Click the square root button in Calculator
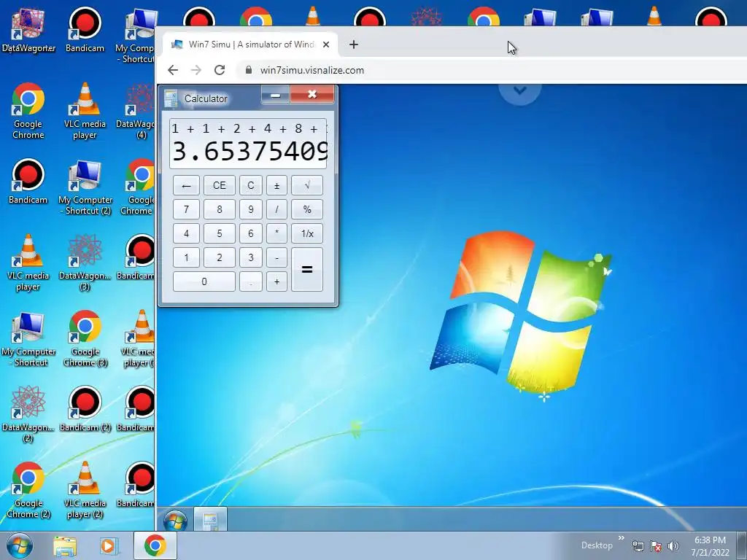This screenshot has height=560, width=747. [307, 185]
